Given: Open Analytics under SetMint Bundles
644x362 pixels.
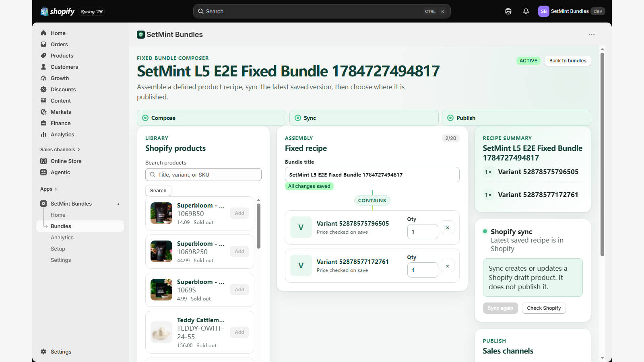Looking at the screenshot, I should point(62,237).
